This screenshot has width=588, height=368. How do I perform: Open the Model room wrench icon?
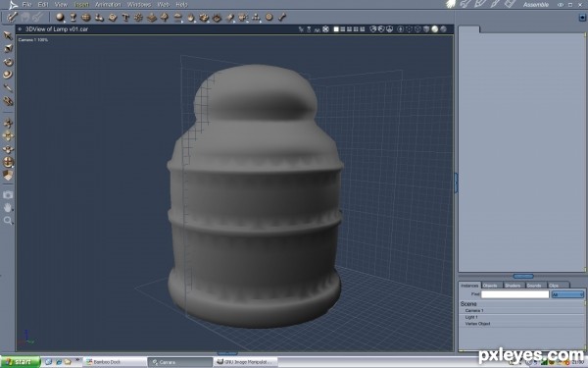(x=465, y=4)
